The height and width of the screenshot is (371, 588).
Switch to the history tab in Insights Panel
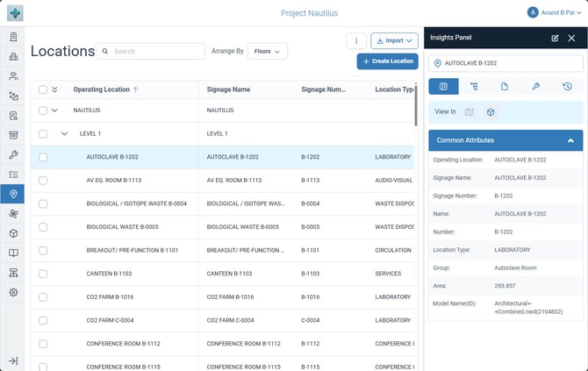coord(567,87)
